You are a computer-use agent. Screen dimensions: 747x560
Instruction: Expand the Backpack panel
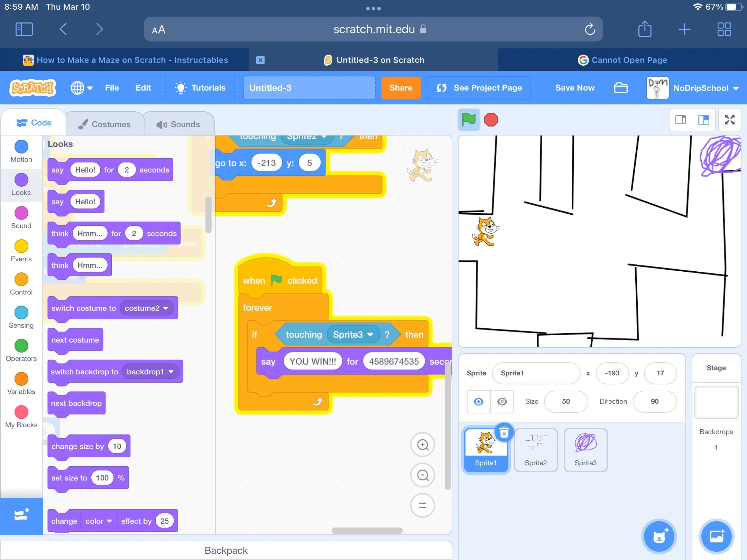[226, 550]
